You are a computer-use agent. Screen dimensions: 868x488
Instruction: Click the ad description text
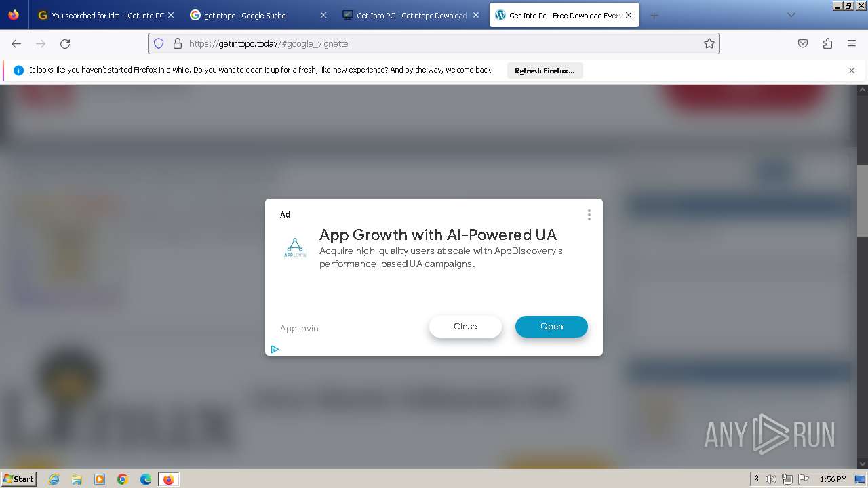pos(441,258)
